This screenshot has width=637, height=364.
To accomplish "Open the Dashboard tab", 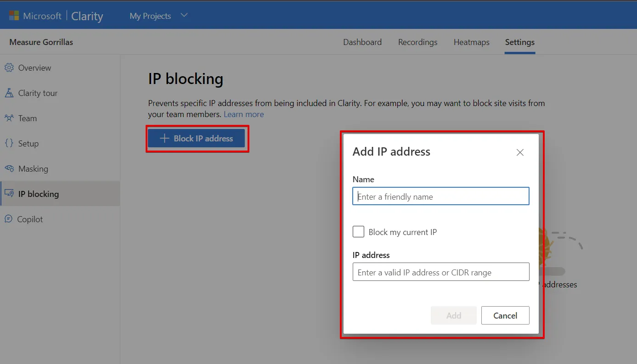I will click(x=362, y=42).
